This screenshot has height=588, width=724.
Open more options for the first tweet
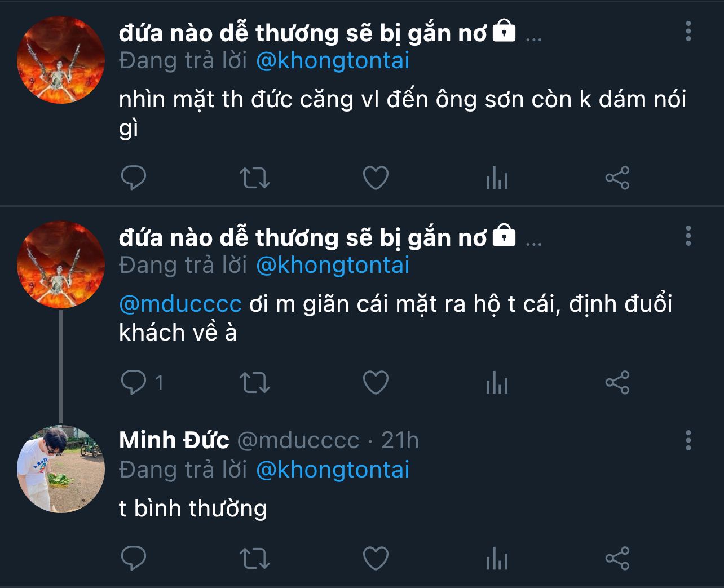[x=688, y=32]
